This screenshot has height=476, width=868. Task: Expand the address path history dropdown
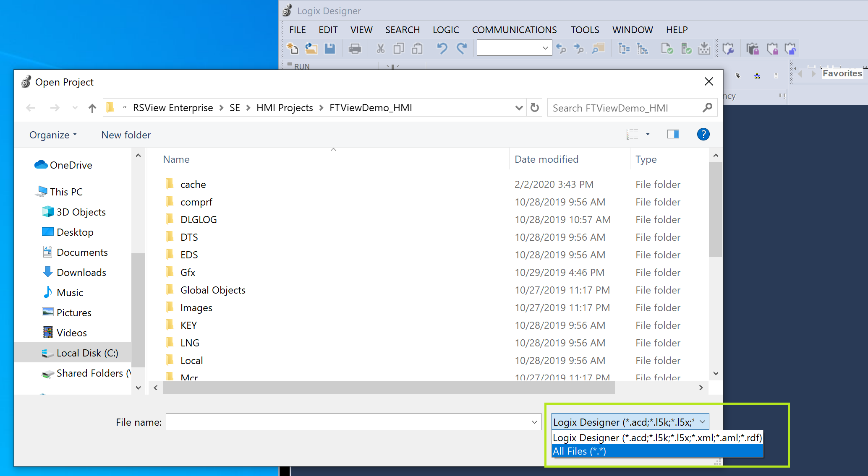pos(519,108)
